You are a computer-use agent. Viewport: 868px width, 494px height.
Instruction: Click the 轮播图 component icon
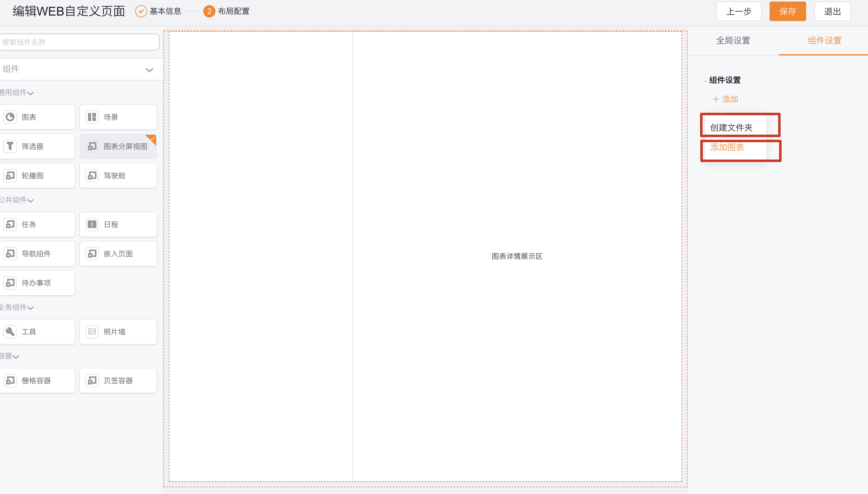tap(10, 175)
